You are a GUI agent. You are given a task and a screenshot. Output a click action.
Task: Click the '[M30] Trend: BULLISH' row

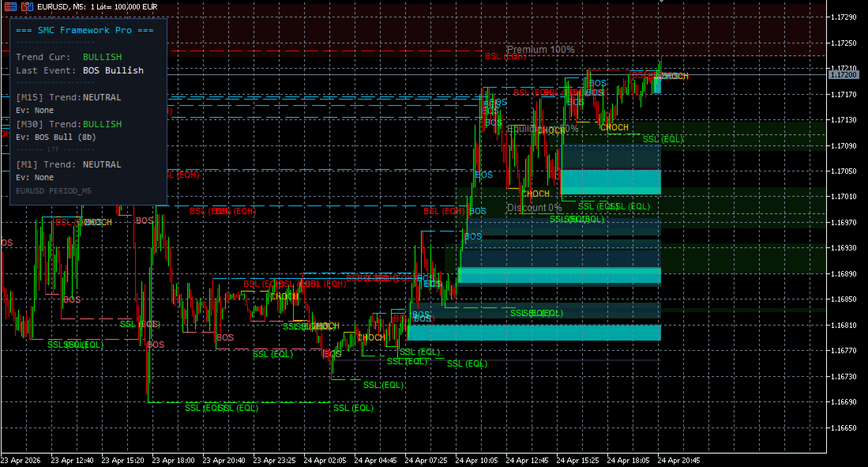click(69, 124)
